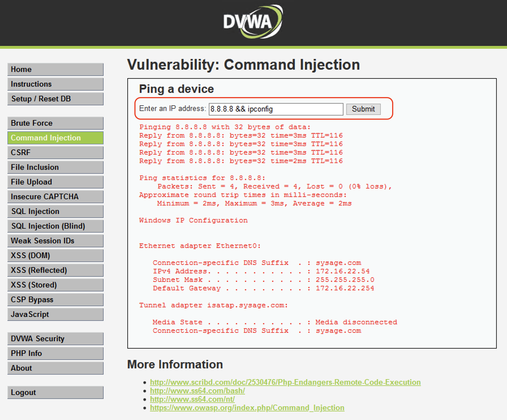Image resolution: width=507 pixels, height=420 pixels.
Task: Open File Inclusion page
Action: click(55, 167)
